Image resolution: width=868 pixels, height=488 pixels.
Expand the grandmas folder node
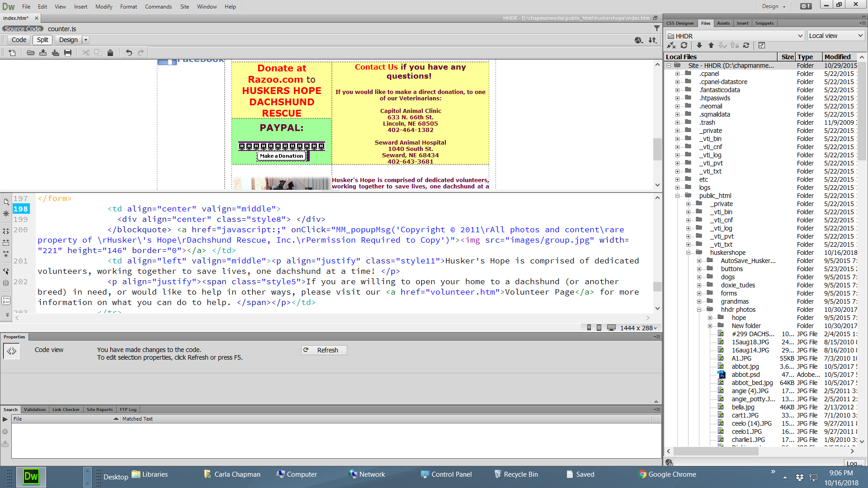pos(699,301)
